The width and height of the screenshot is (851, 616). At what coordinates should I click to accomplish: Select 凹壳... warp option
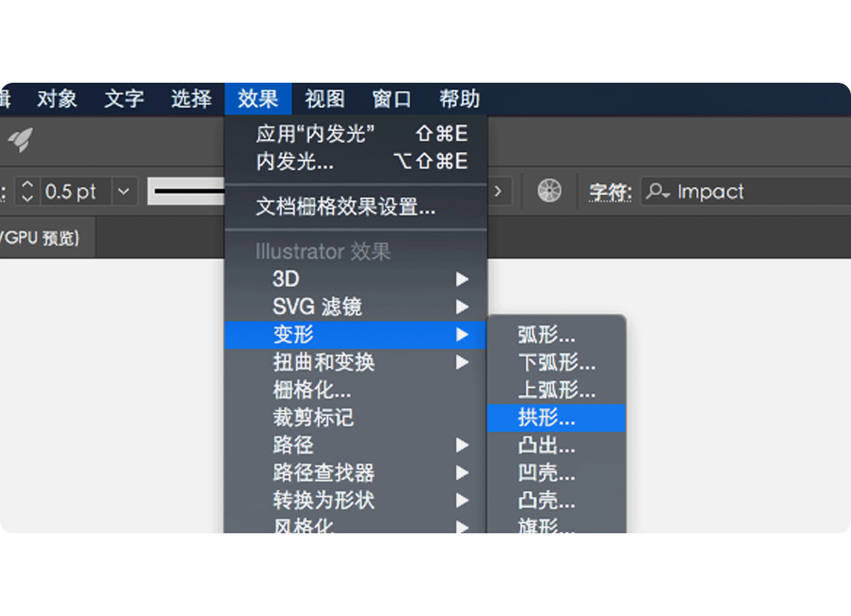coord(556,473)
